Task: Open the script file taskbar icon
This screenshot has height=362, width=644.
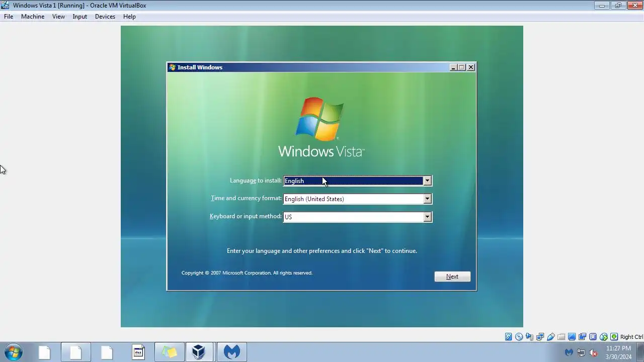Action: [x=138, y=352]
